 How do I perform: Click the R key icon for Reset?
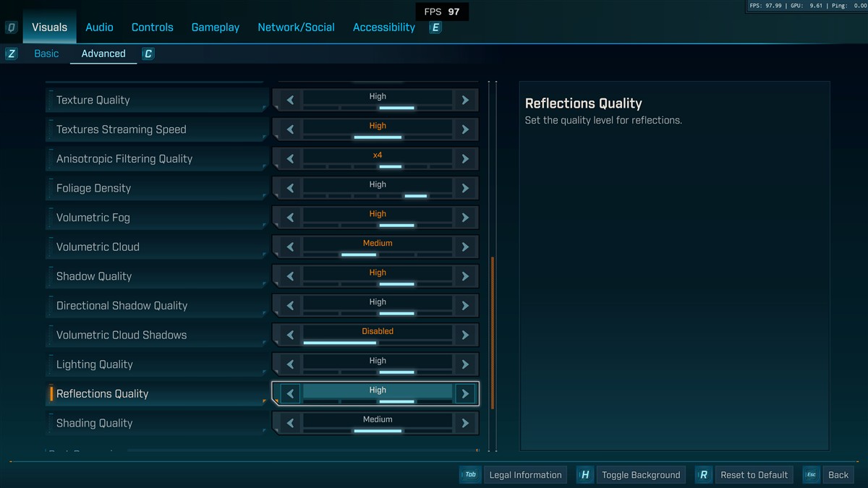[x=703, y=475]
